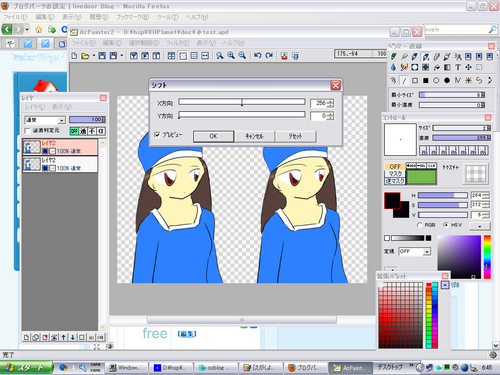Open the ブックマーク menu in Firefox
The height and width of the screenshot is (375, 500).
[132, 17]
